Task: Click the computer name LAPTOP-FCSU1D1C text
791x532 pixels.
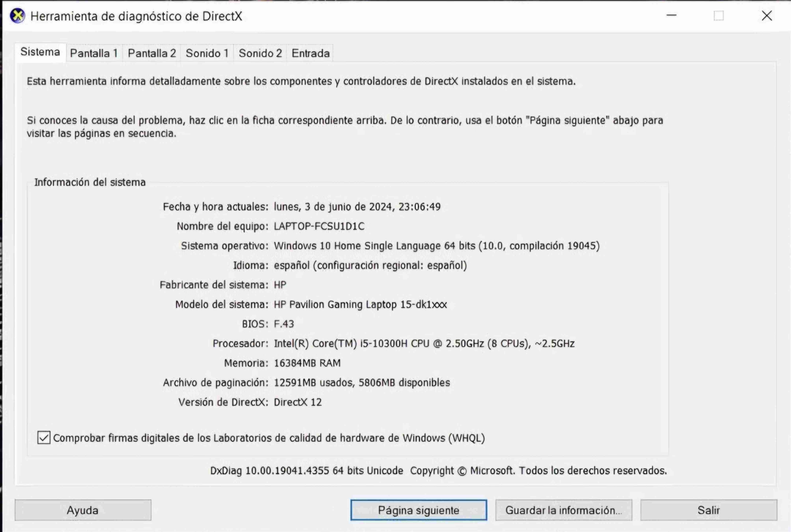Action: pyautogui.click(x=319, y=226)
